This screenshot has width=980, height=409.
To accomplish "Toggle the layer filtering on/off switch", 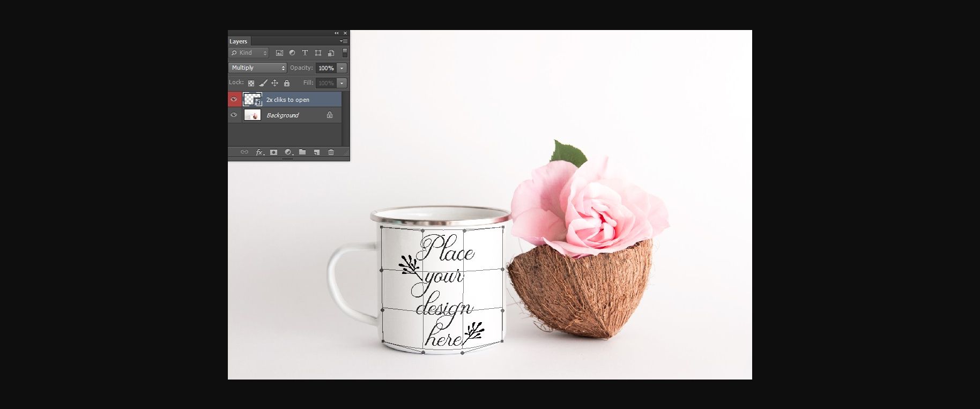I will tap(345, 53).
